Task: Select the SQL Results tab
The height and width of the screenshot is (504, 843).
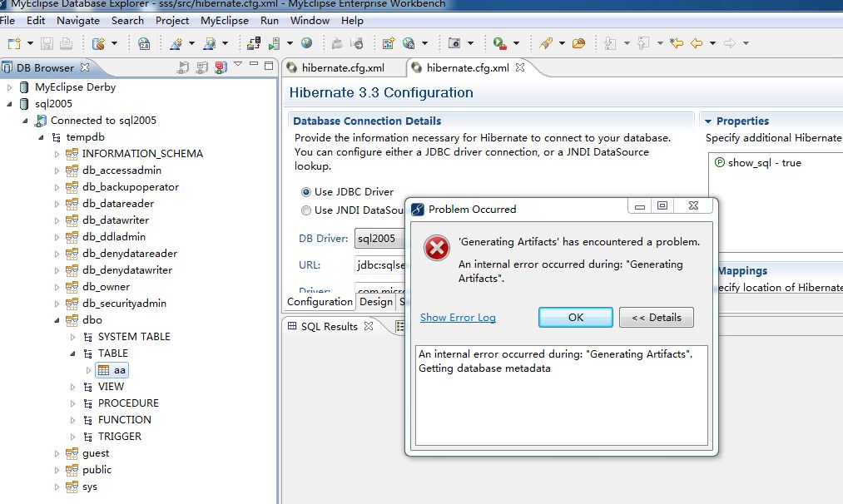Action: (x=329, y=326)
